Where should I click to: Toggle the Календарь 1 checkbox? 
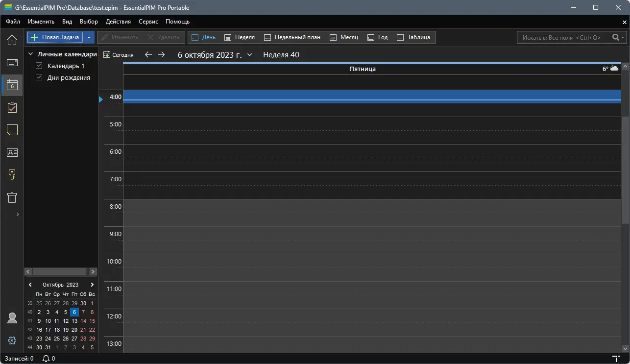coord(39,66)
